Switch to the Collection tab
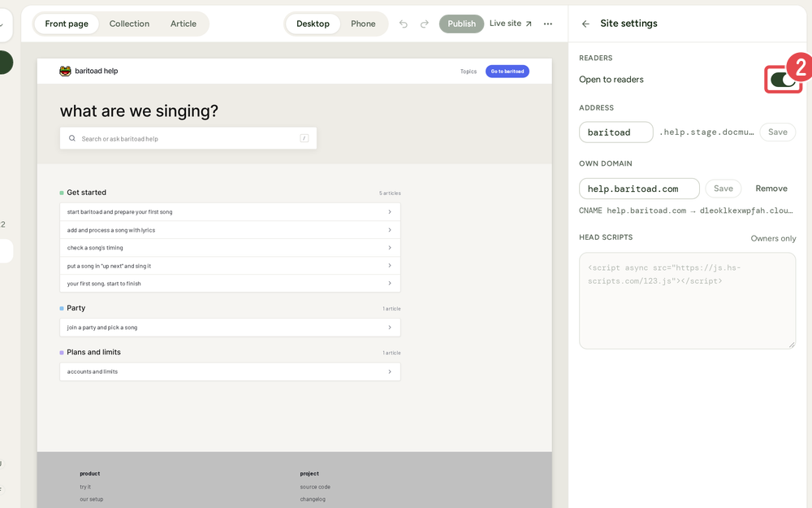Screen dimensions: 812x508 coord(129,24)
